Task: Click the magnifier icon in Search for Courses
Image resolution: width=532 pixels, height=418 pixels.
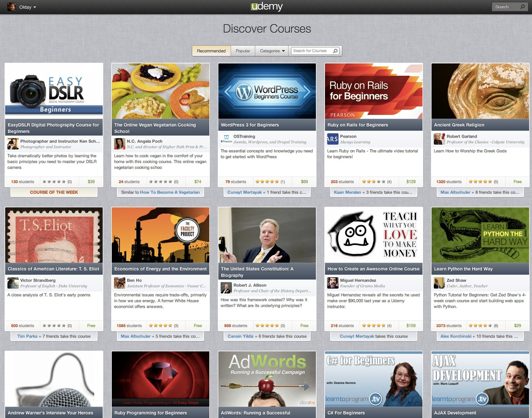Action: tap(335, 51)
